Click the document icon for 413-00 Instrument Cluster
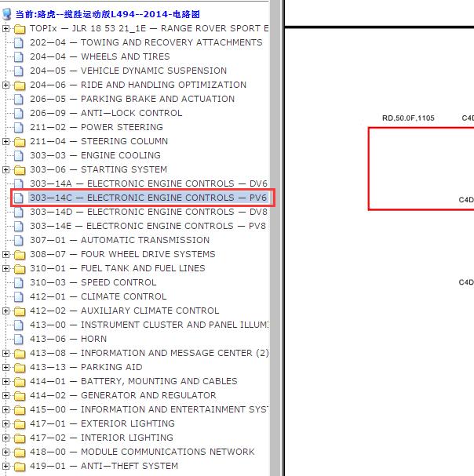This screenshot has height=476, width=474. [x=19, y=325]
